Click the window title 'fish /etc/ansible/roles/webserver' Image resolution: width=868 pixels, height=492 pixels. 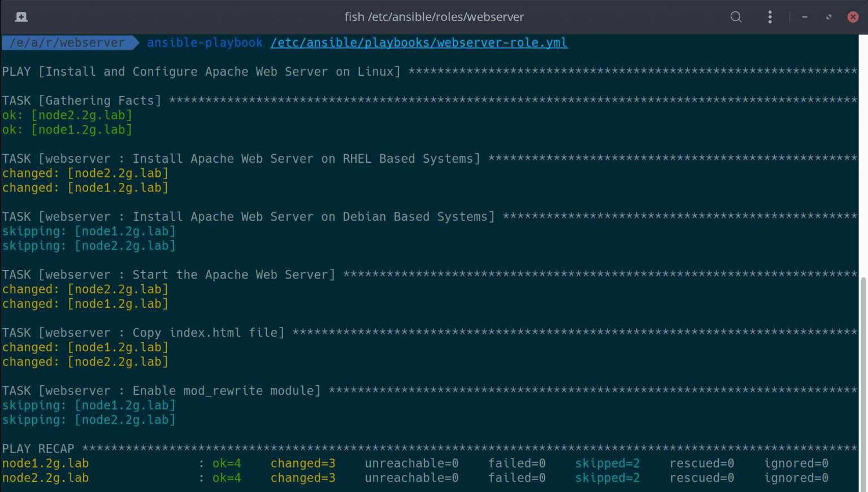[x=434, y=17]
